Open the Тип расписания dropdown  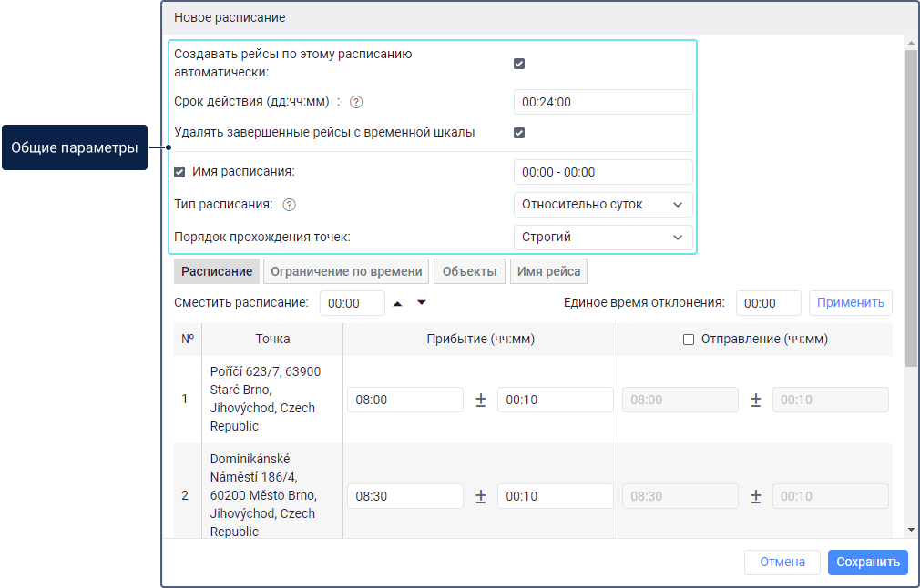[x=602, y=205]
